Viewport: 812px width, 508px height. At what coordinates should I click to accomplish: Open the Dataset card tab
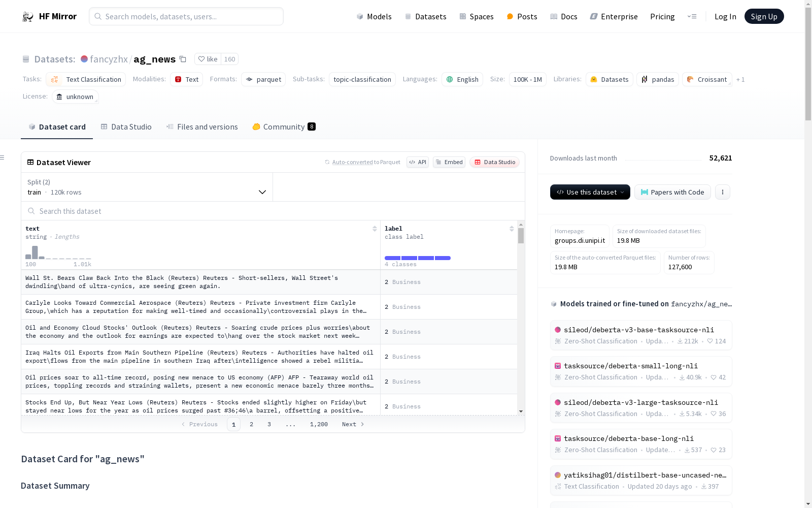click(57, 127)
